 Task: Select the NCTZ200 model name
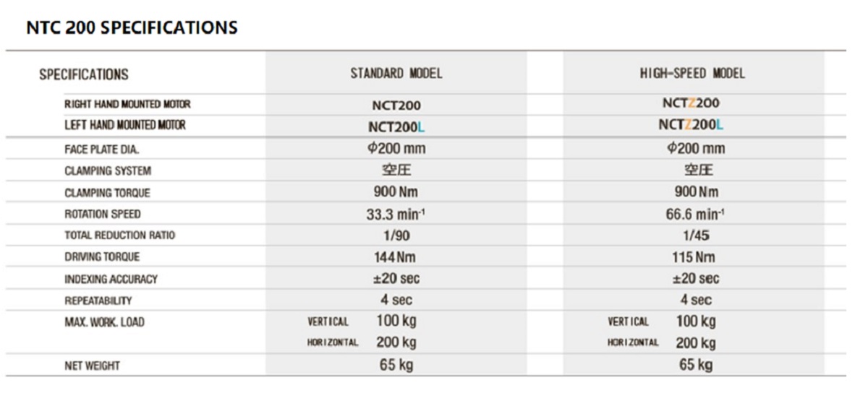click(x=691, y=103)
